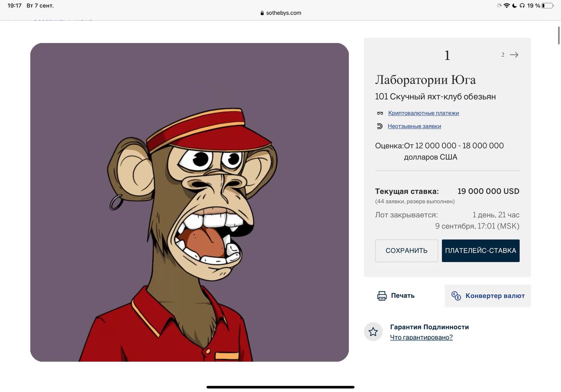Tap the lock icon beside sothebys.com
Screen dimensions: 561x392
(x=262, y=13)
